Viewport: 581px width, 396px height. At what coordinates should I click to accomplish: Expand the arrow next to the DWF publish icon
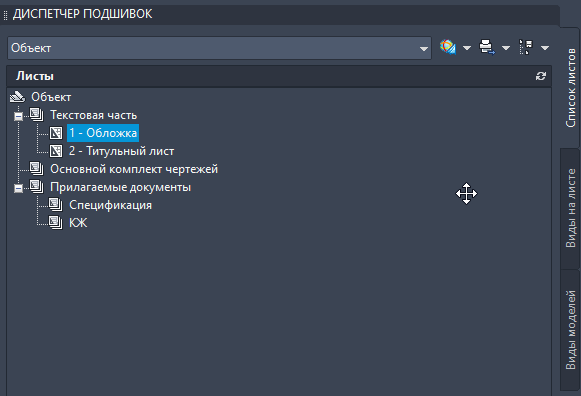click(467, 48)
